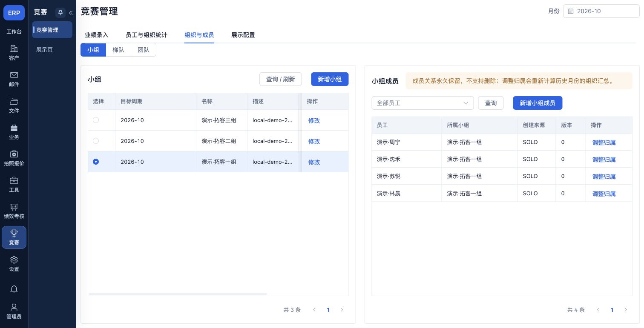Screen dimensions: 644x328
Task: Go to previous page in 小组 pagination
Action: 314,310
